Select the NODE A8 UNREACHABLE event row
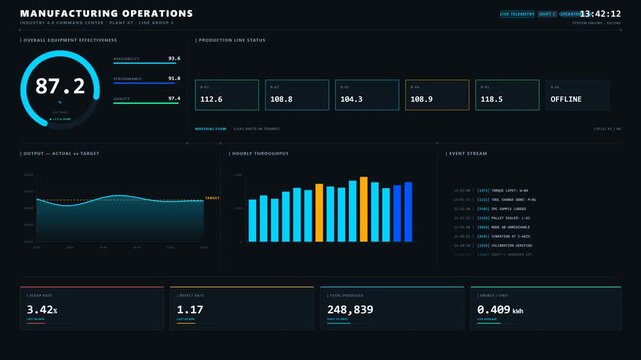This screenshot has width=641, height=360. (492, 227)
